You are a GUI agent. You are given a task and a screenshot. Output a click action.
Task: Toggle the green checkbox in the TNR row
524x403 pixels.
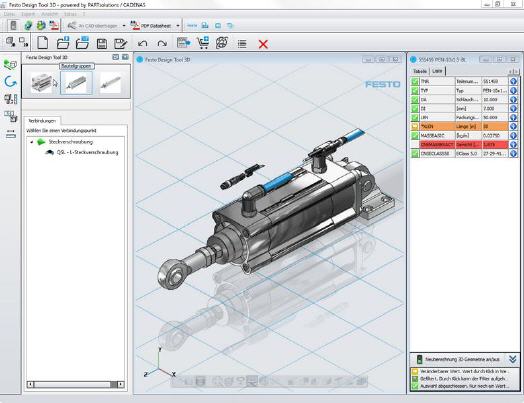pyautogui.click(x=415, y=81)
